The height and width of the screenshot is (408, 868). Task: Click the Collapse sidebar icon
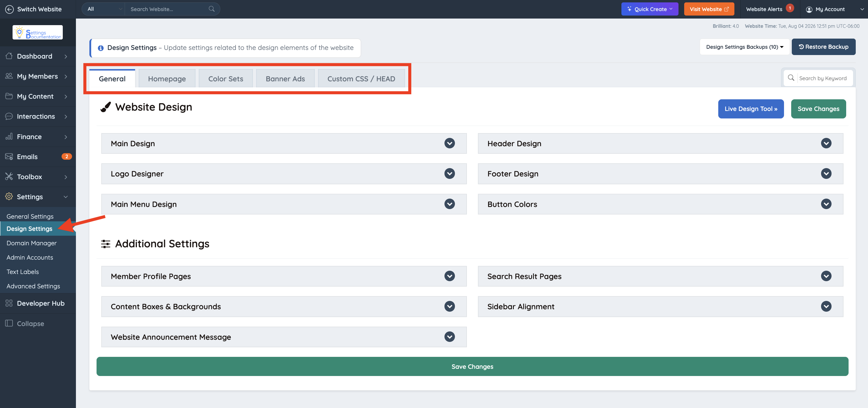coord(9,323)
